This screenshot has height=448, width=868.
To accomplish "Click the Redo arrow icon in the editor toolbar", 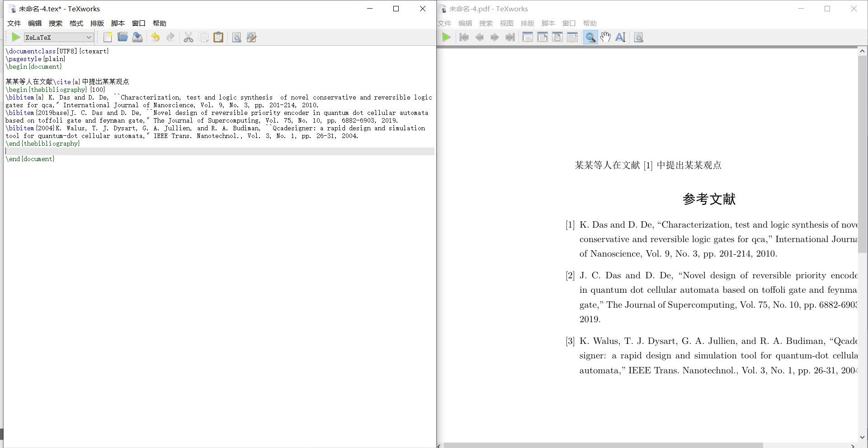I will [x=170, y=38].
